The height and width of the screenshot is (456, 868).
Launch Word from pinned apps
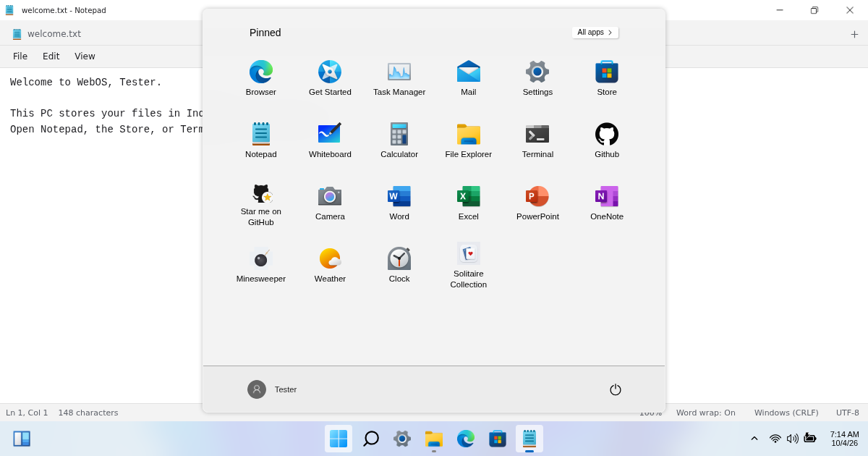tap(399, 203)
